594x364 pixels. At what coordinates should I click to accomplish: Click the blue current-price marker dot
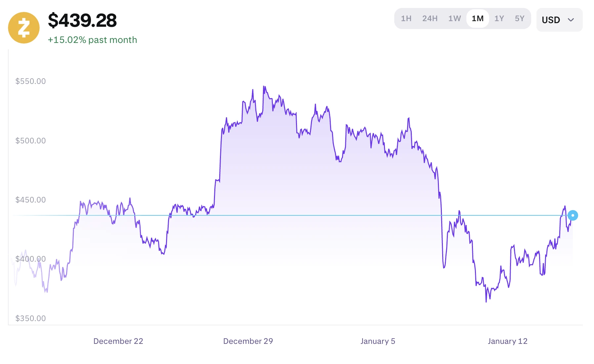click(x=573, y=215)
